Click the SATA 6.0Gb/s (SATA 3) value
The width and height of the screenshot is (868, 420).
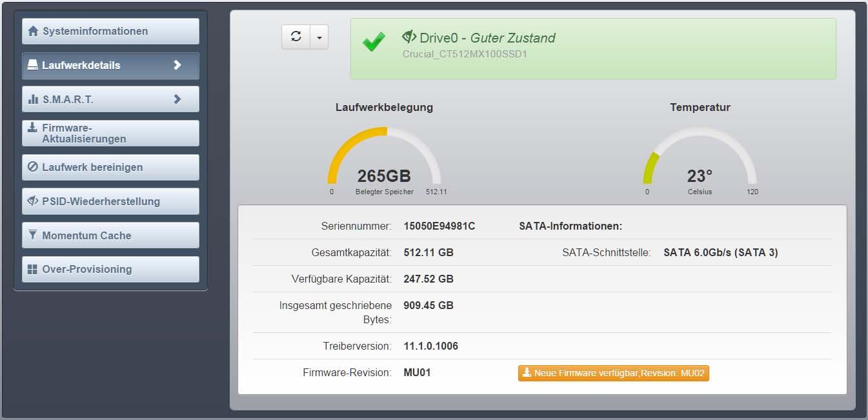click(x=721, y=252)
